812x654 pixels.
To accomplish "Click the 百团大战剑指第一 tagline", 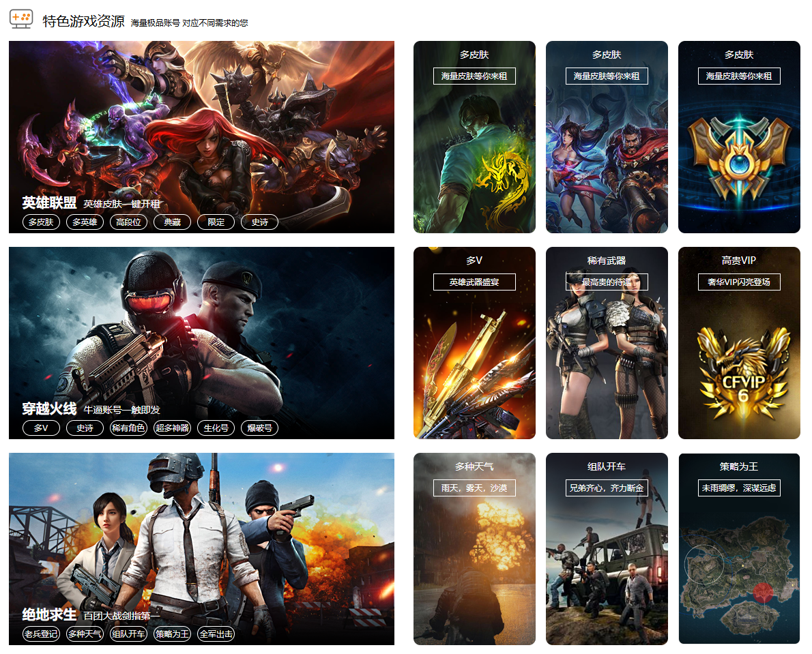I will pos(121,616).
